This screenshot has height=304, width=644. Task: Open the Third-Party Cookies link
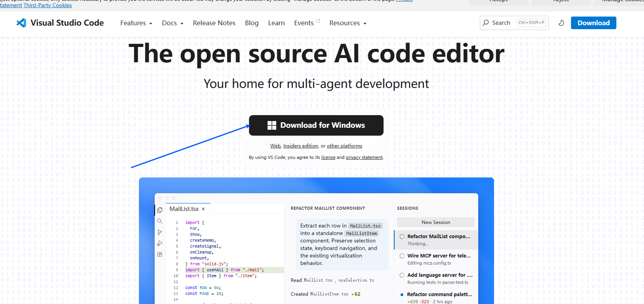pyautogui.click(x=48, y=5)
